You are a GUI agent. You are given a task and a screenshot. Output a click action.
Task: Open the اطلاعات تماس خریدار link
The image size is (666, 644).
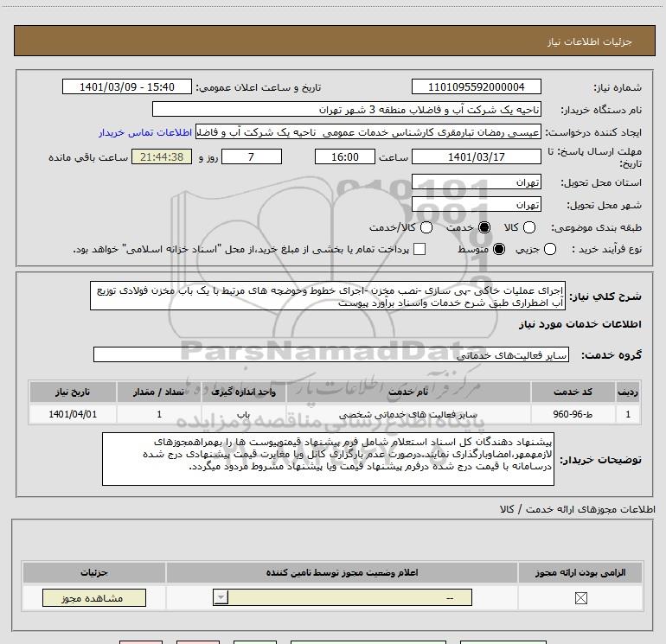(145, 132)
